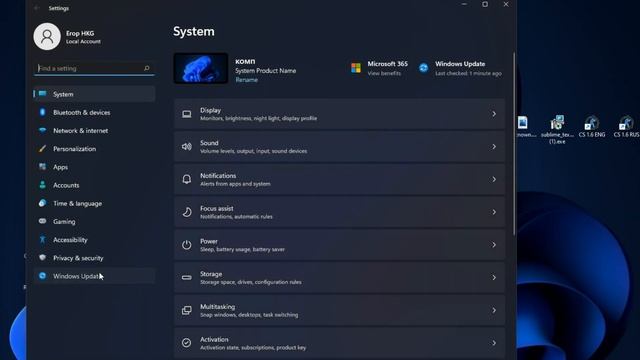Click the Bluetooth & devices icon
Image resolution: width=640 pixels, height=360 pixels.
(42, 112)
